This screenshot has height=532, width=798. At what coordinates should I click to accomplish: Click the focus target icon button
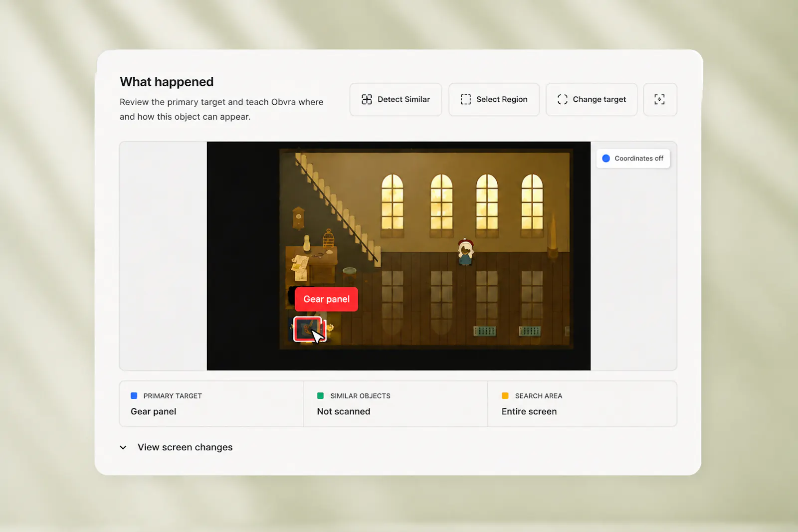660,99
